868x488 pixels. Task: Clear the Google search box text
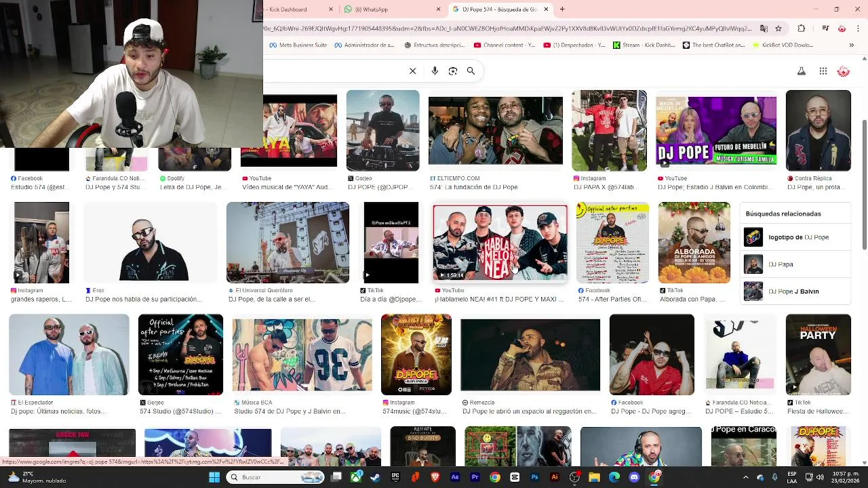[412, 70]
